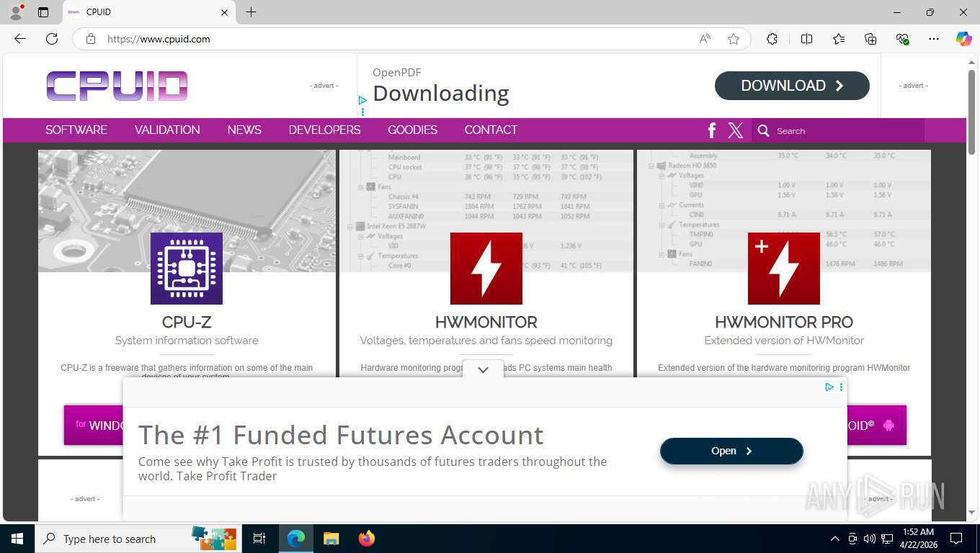
Task: Visit the CPUID X (Twitter) icon
Action: click(736, 130)
